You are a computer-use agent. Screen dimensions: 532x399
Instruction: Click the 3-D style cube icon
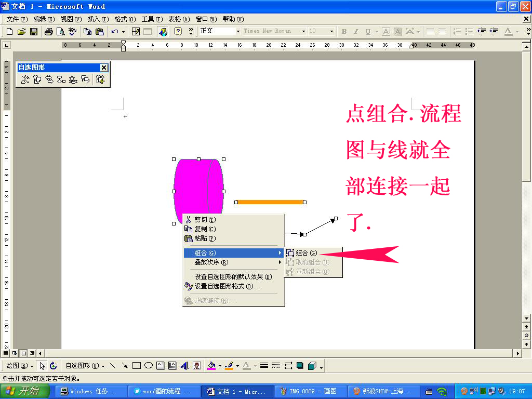point(312,366)
